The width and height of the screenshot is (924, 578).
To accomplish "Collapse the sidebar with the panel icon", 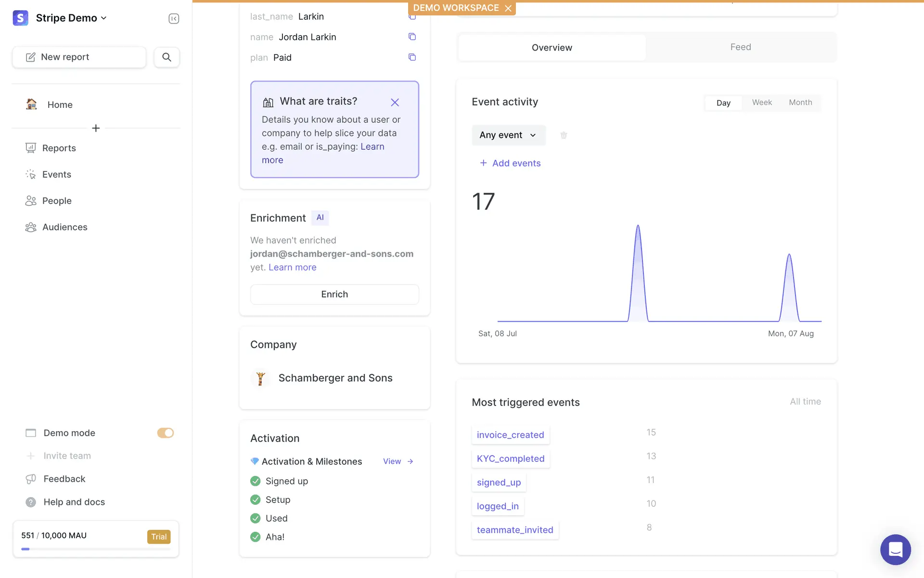I will point(174,18).
